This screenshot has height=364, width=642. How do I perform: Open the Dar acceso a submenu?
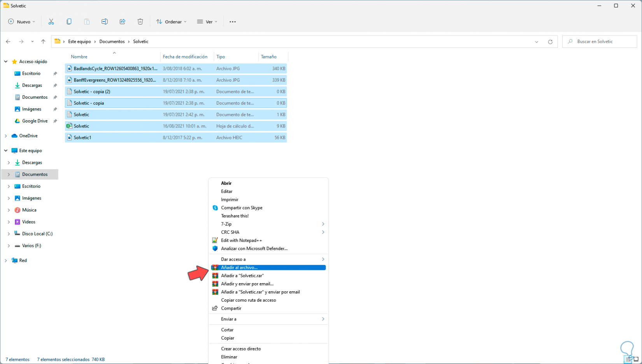(x=268, y=259)
